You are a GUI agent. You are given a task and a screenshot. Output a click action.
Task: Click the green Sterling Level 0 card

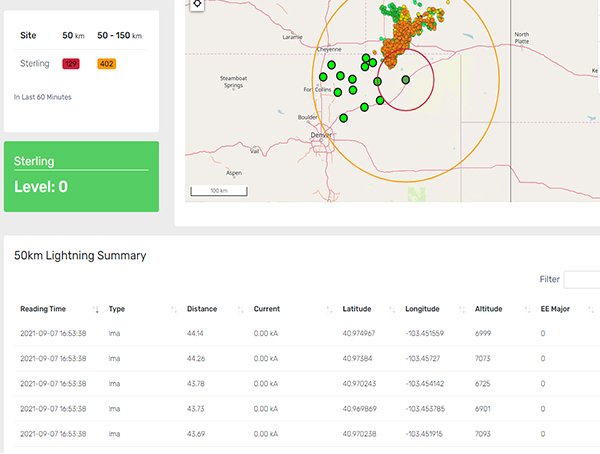pos(81,176)
